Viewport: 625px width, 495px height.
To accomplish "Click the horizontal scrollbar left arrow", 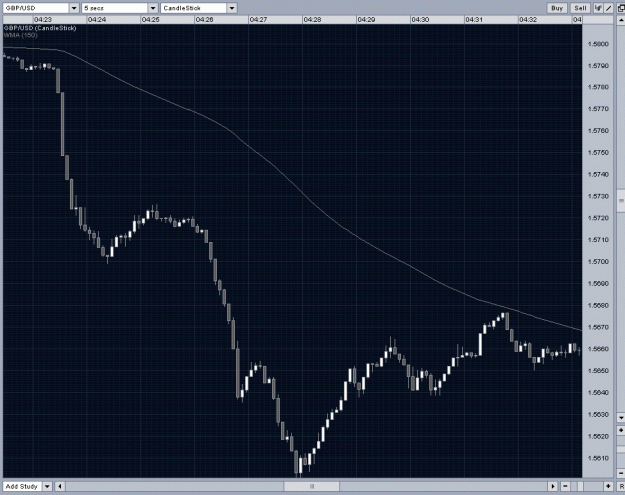I will point(60,486).
